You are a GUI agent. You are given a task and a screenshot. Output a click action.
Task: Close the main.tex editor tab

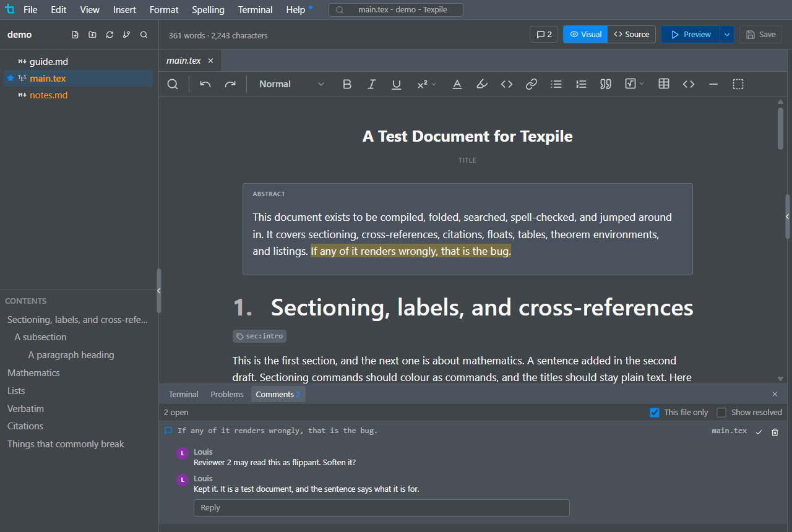210,61
